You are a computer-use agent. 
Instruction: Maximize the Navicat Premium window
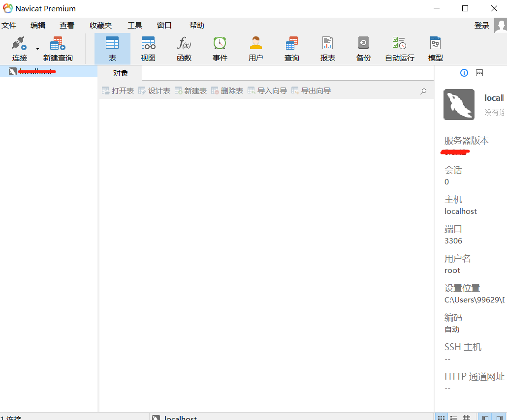465,8
